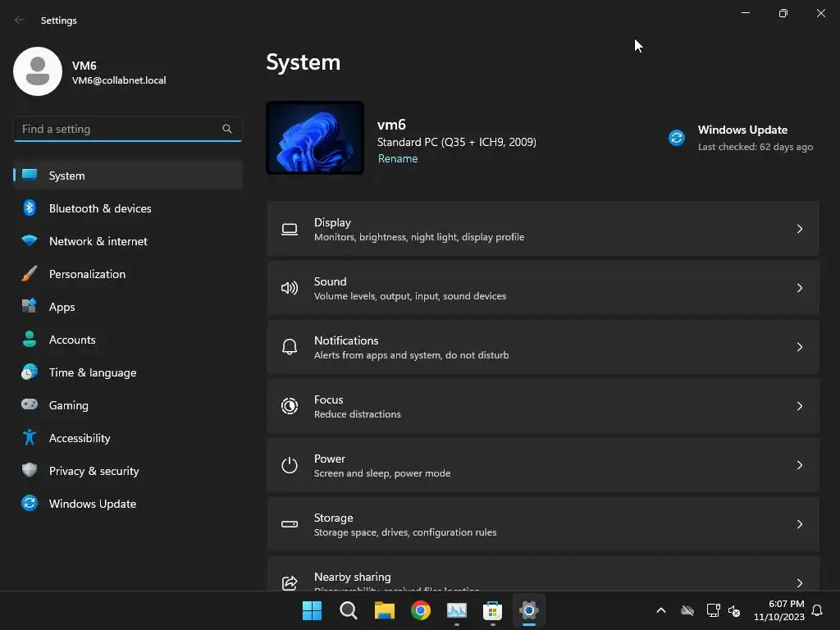This screenshot has height=630, width=840.
Task: Click the Accessibility figure icon
Action: point(30,438)
